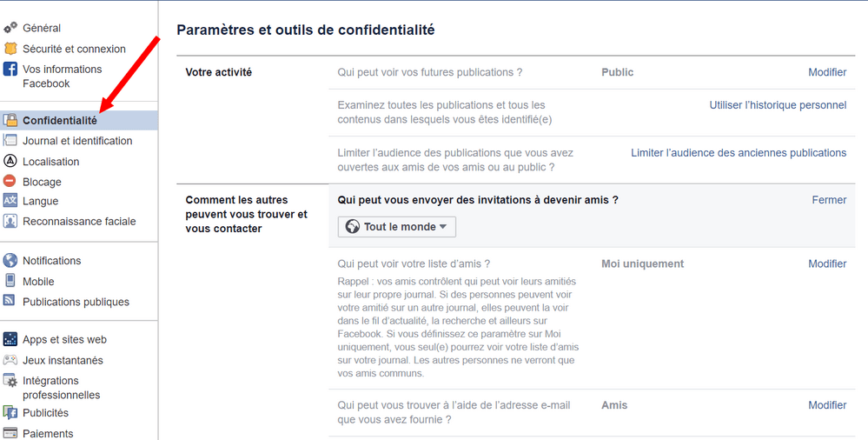This screenshot has height=440, width=868.
Task: Open the Langue translation icon
Action: 10,201
